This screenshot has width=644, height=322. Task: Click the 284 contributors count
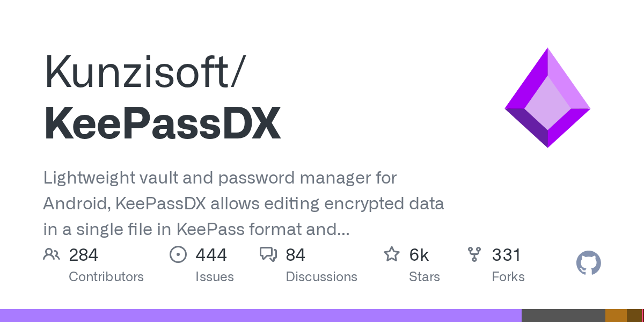[x=84, y=255]
